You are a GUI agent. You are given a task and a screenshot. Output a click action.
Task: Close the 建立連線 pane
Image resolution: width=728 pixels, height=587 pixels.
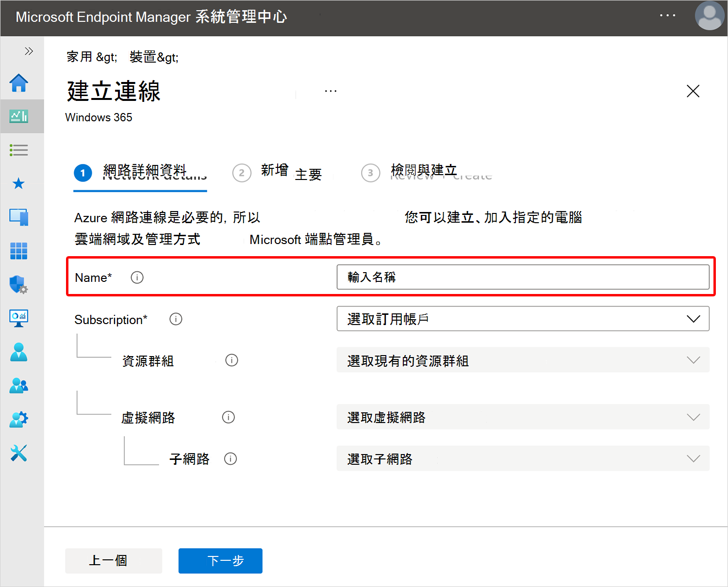point(693,91)
